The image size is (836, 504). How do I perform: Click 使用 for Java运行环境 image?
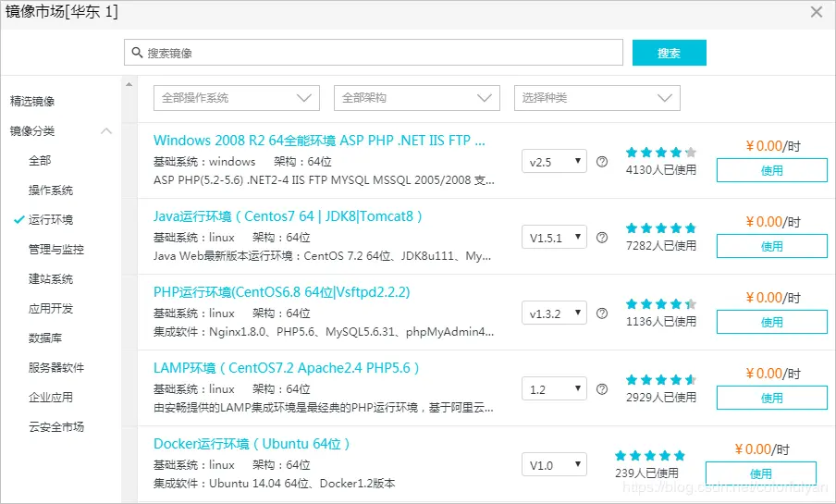[x=771, y=246]
